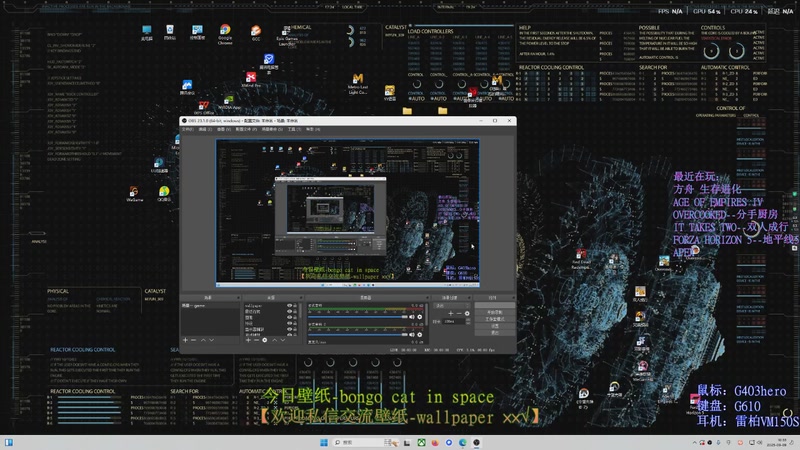The height and width of the screenshot is (450, 800).
Task: Open WeGame desktop shortcut
Action: pyautogui.click(x=134, y=194)
